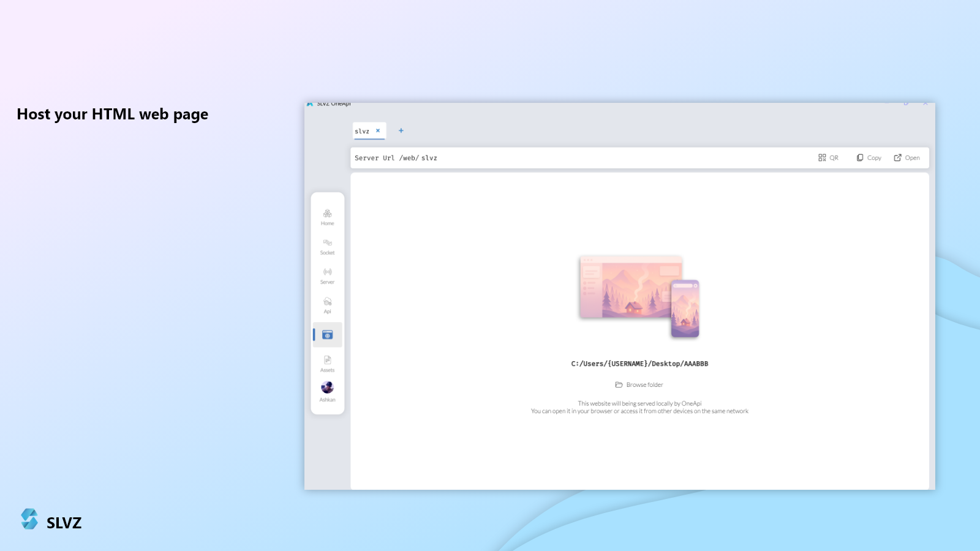The image size is (980, 551).
Task: Switch to the slvz tab
Action: click(x=362, y=131)
